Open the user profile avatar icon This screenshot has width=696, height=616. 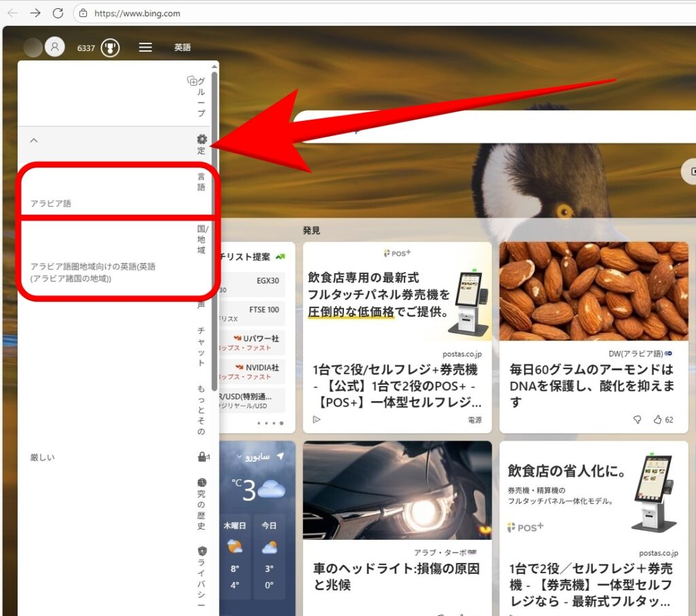54,47
